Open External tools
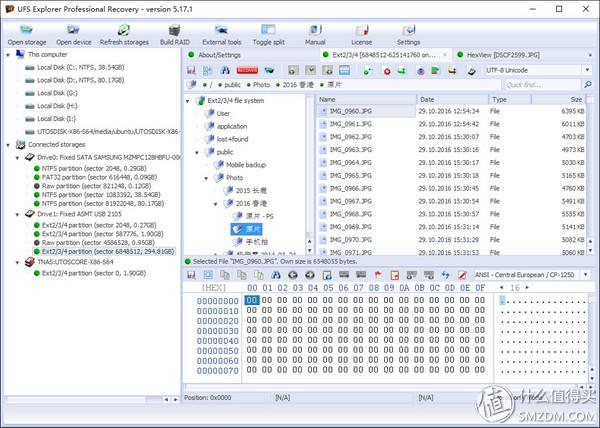 point(222,35)
